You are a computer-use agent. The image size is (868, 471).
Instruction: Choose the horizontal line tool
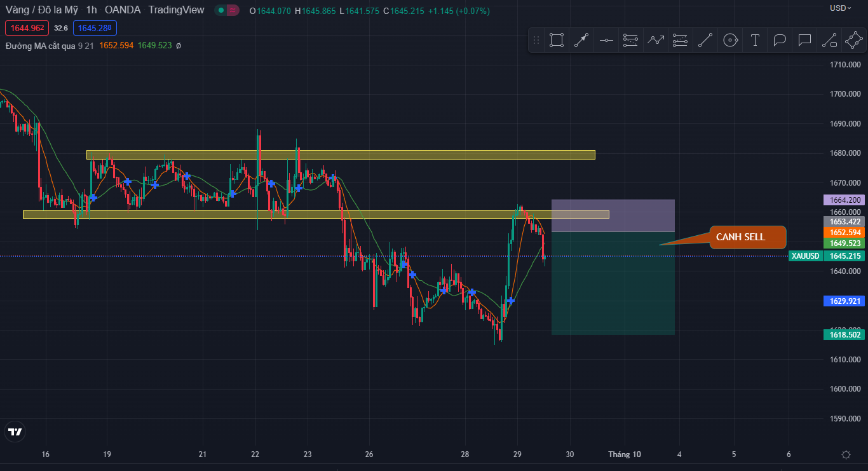pos(606,41)
